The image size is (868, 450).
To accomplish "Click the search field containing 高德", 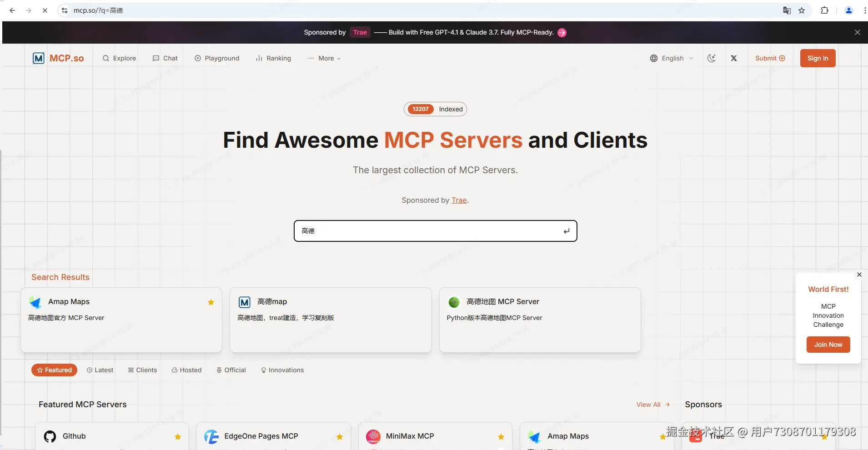I will (436, 231).
